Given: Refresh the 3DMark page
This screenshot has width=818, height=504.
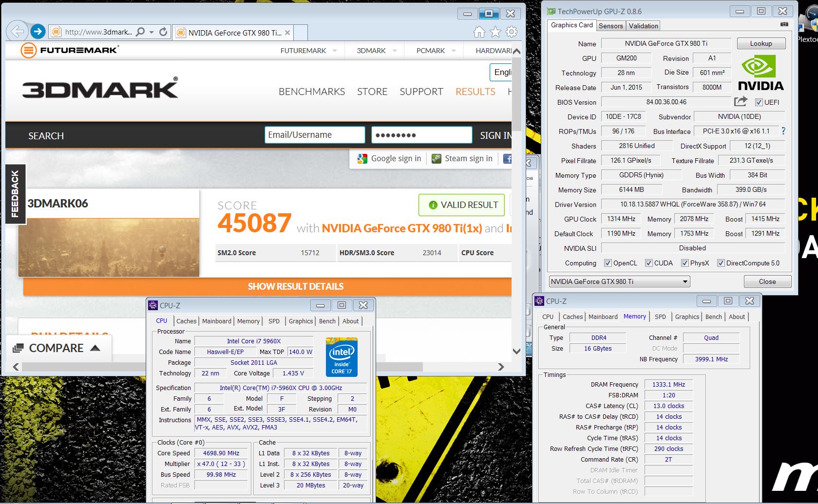Looking at the screenshot, I should [x=163, y=32].
